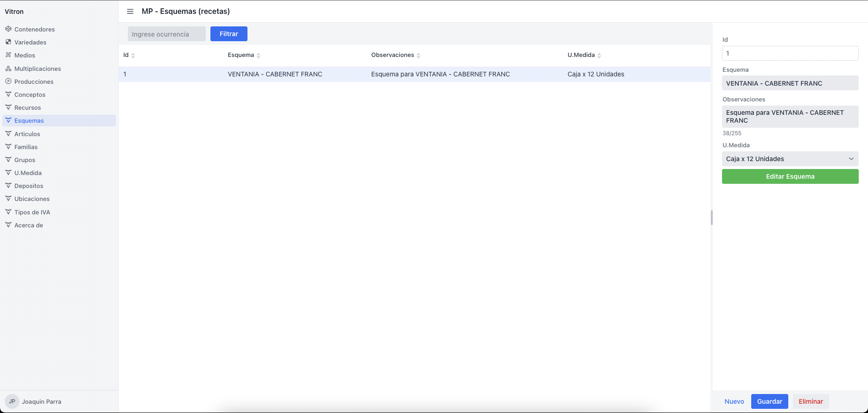Select the VENTANIA - CABERNET FRANC row
The image size is (868, 413).
(x=275, y=74)
